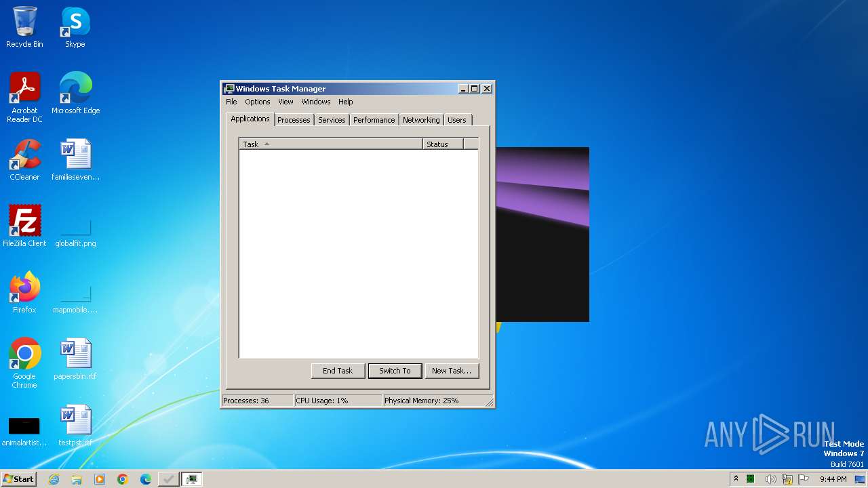Image resolution: width=868 pixels, height=488 pixels.
Task: Click the Physical Memory: 25% status text
Action: pos(421,401)
